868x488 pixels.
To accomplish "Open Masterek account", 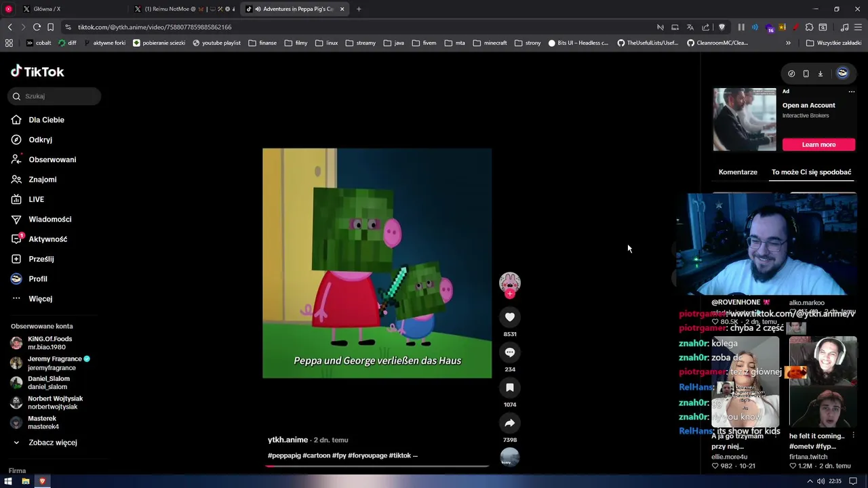I will (35, 423).
